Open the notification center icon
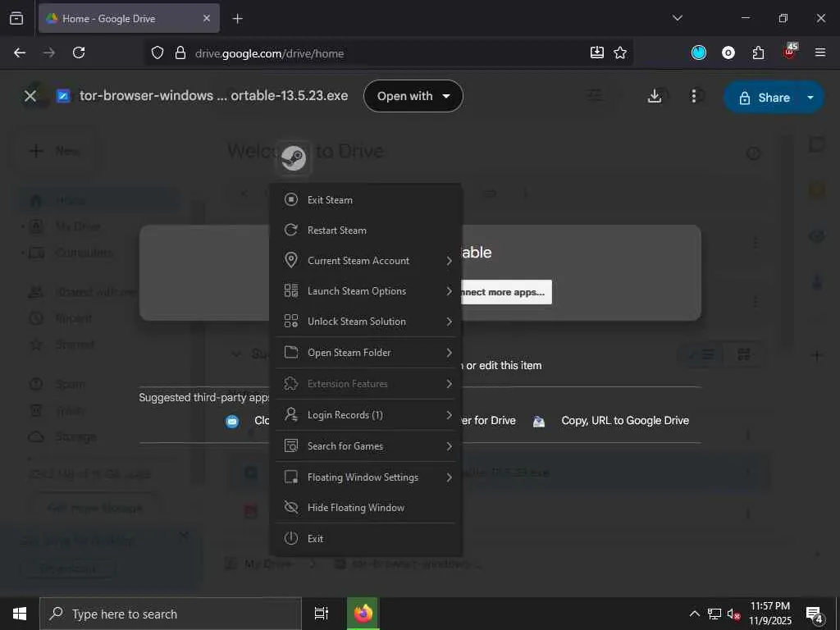This screenshot has width=840, height=630. click(x=815, y=615)
